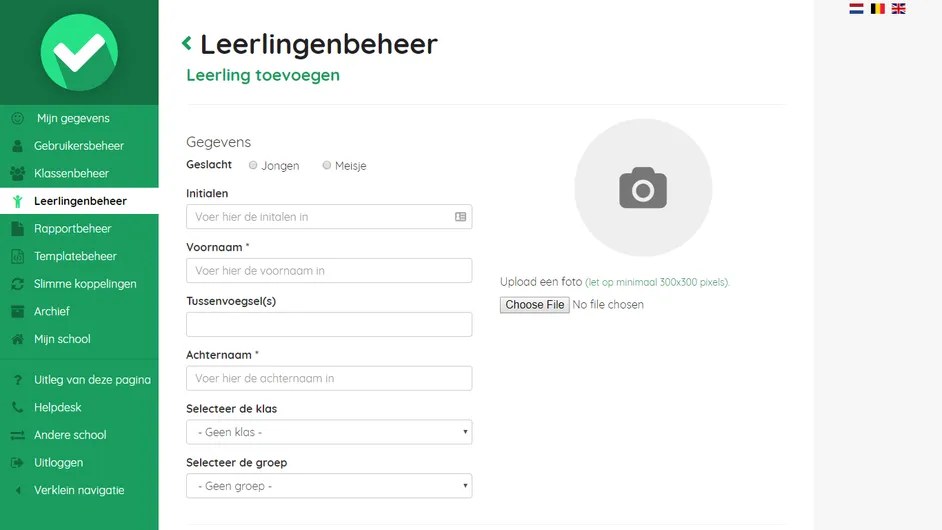Open Gebruikersbeheer menu item
Screen dimensions: 942x530
pyautogui.click(x=79, y=146)
